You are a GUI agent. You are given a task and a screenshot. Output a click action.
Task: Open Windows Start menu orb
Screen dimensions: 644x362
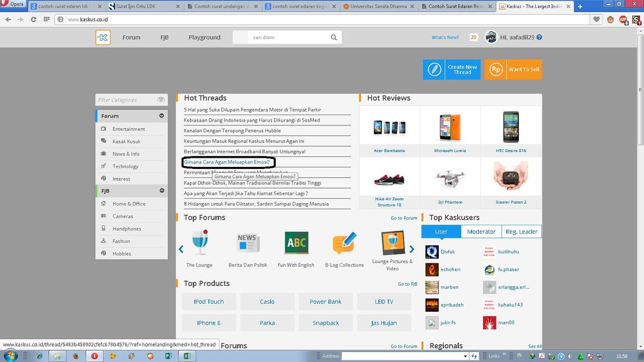(x=10, y=356)
